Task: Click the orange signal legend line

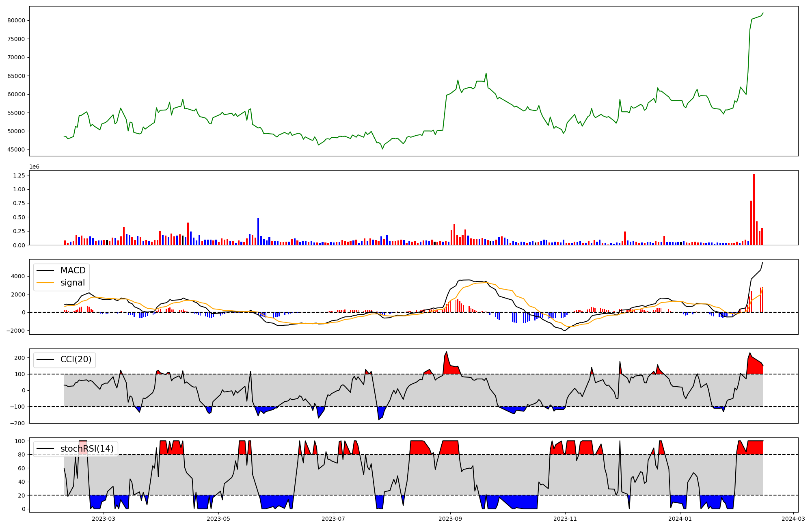Action: pyautogui.click(x=45, y=283)
